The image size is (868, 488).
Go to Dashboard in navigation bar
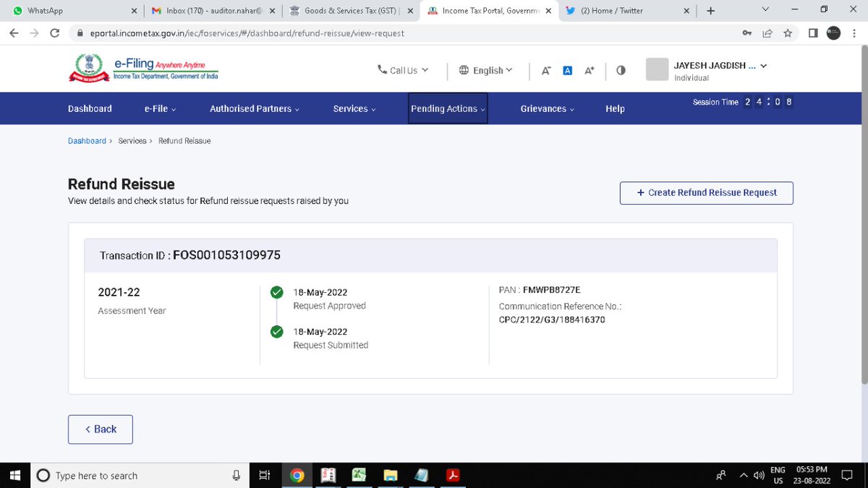pos(90,108)
